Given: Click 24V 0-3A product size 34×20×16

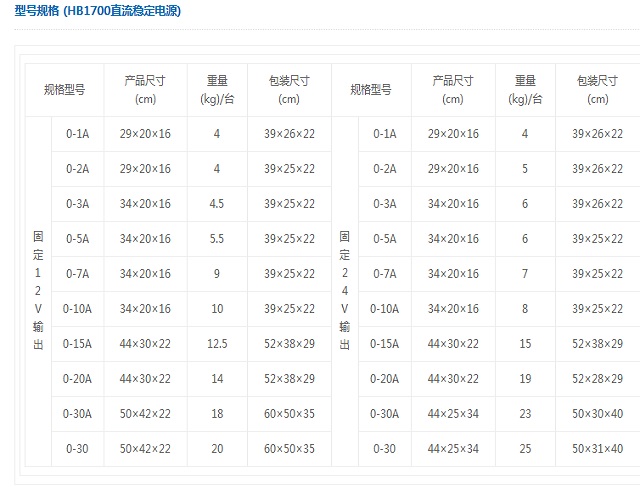Looking at the screenshot, I should click(453, 204).
